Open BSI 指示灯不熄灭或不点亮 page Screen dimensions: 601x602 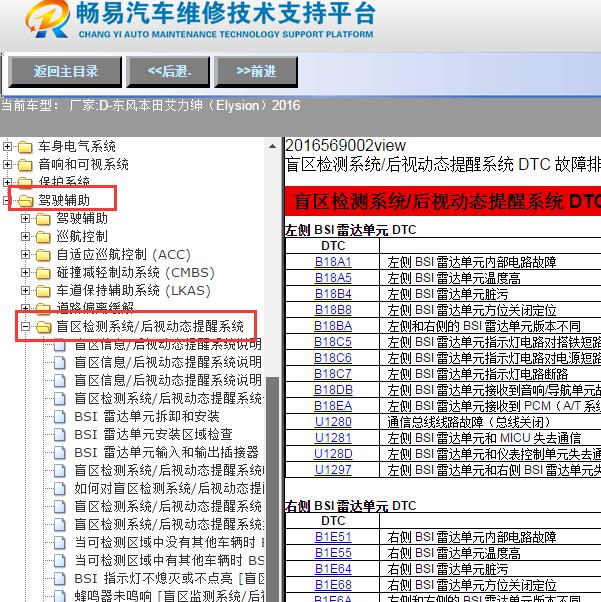(169, 578)
